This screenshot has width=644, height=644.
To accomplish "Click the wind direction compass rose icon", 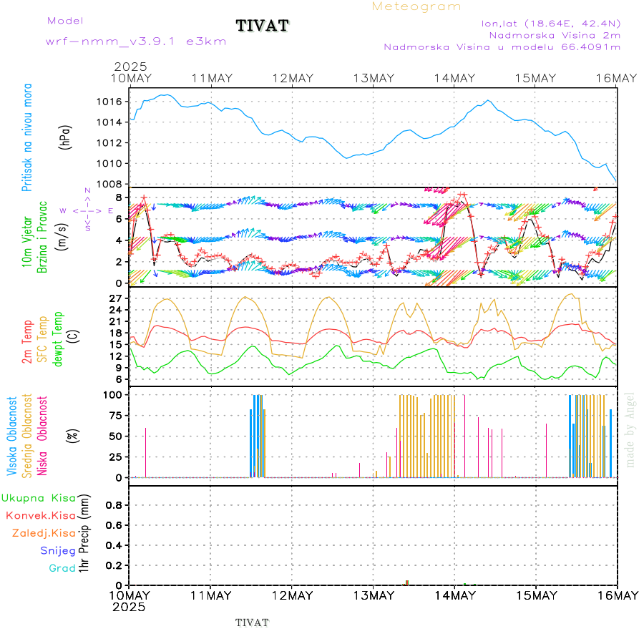I will (87, 210).
